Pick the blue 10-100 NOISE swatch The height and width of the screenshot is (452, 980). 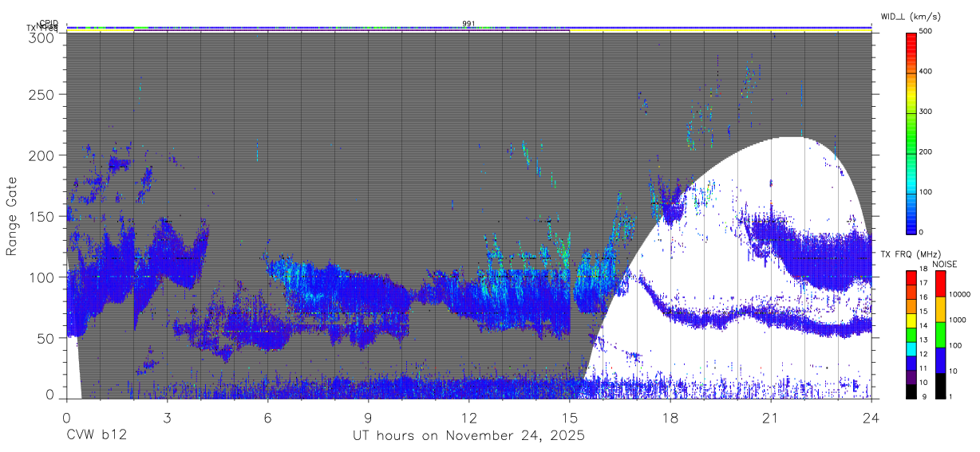point(940,360)
